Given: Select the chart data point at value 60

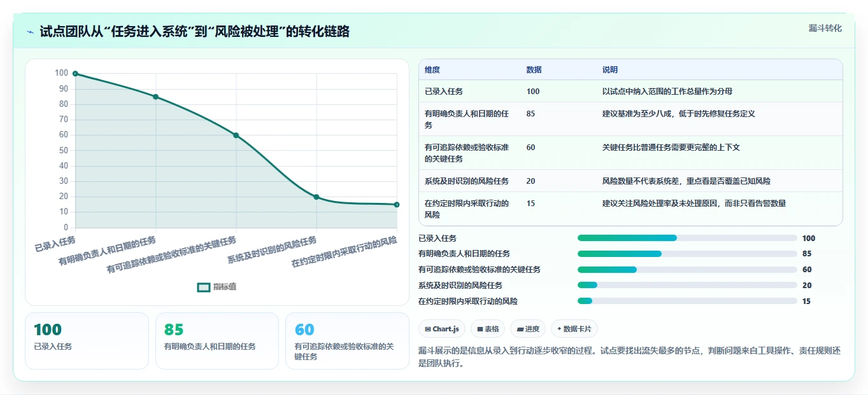Looking at the screenshot, I should [x=236, y=135].
